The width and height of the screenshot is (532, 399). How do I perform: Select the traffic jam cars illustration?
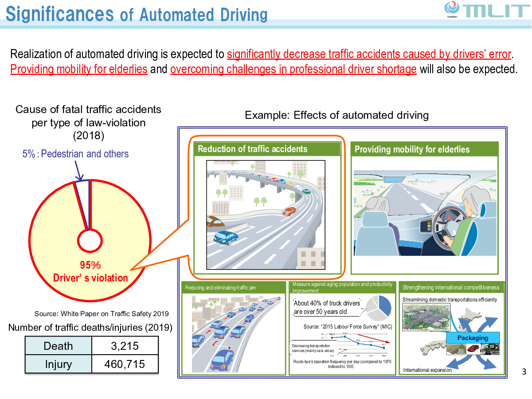[x=236, y=334]
